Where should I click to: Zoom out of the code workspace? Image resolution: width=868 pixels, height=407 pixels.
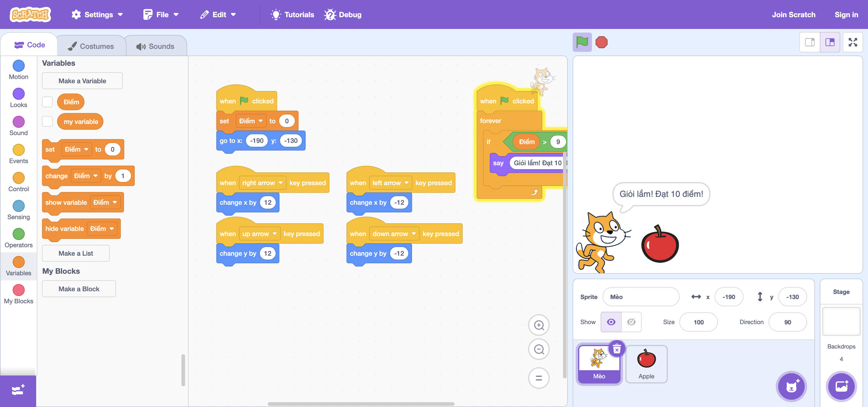[x=539, y=349]
